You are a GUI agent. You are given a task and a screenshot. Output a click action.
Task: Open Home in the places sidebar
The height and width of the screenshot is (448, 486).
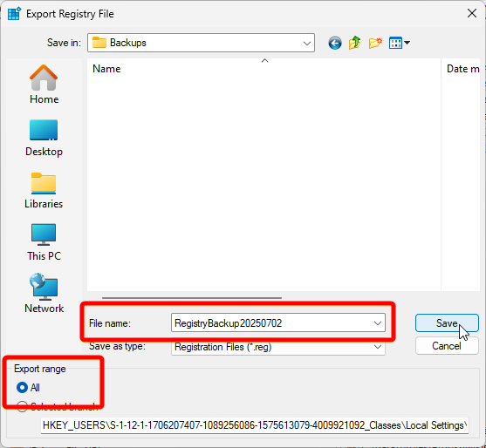(x=44, y=85)
